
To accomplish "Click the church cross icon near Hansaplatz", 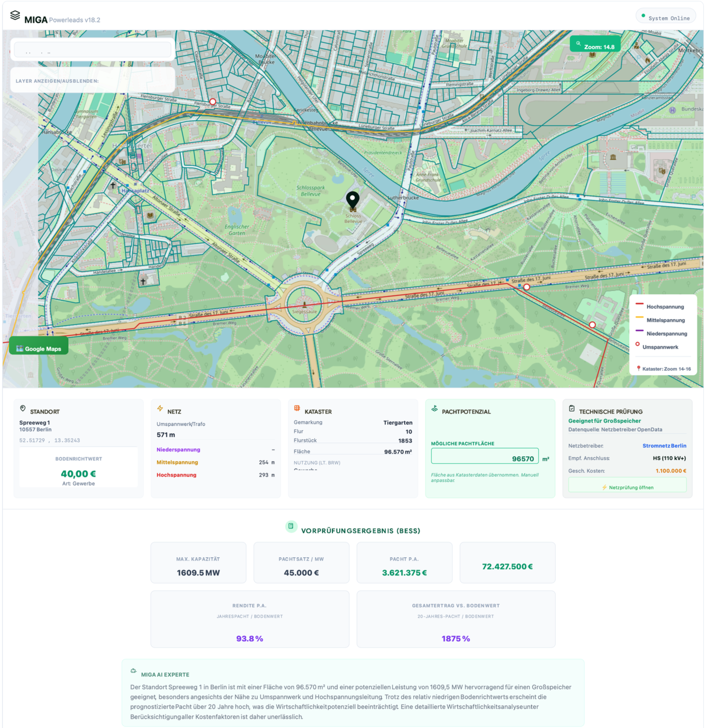I will tap(113, 185).
